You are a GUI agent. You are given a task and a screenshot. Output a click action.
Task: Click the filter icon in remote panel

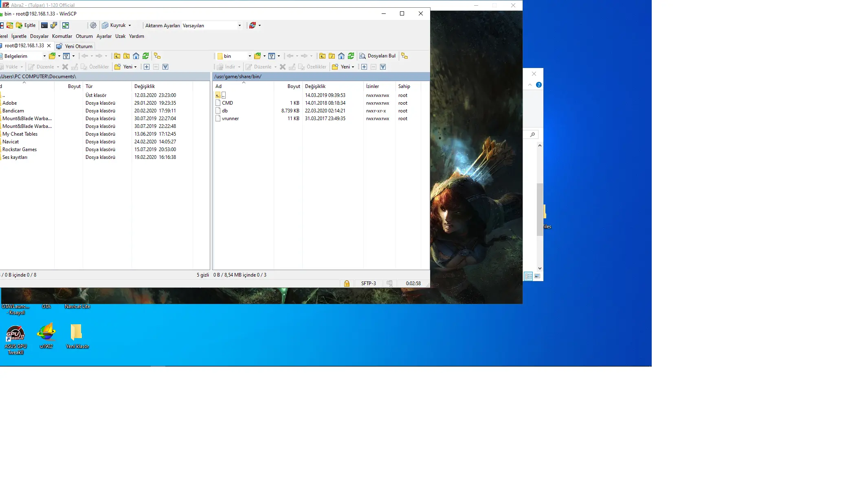pos(272,56)
